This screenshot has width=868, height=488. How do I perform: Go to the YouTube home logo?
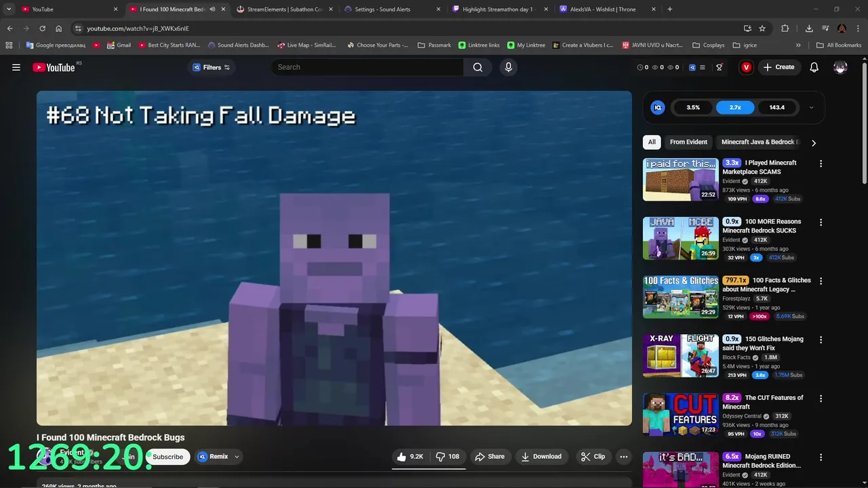point(54,67)
